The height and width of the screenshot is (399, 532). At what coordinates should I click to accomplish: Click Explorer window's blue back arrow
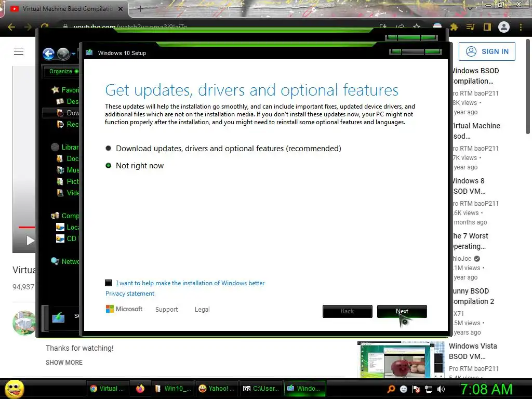pyautogui.click(x=48, y=54)
